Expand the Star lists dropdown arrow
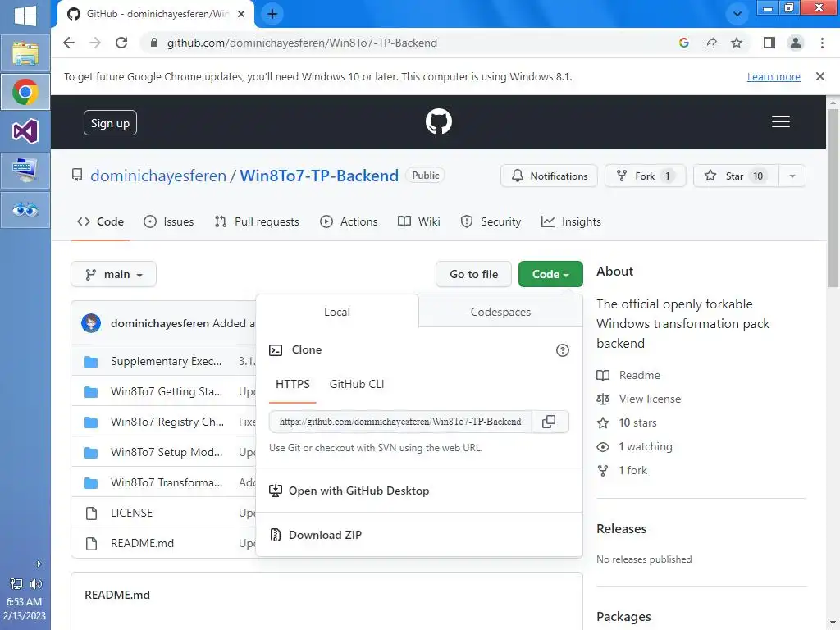 792,176
